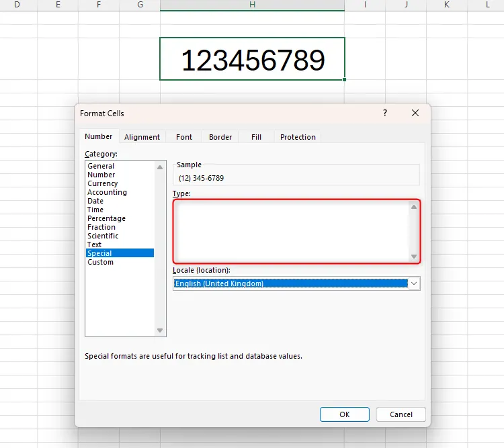Image resolution: width=504 pixels, height=448 pixels.
Task: Choose the Currency category
Action: (x=102, y=183)
